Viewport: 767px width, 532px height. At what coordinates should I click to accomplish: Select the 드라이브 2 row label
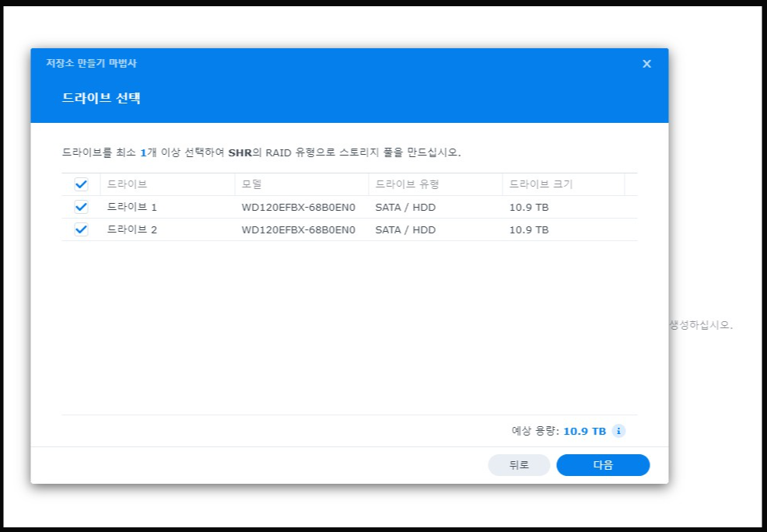coord(132,229)
